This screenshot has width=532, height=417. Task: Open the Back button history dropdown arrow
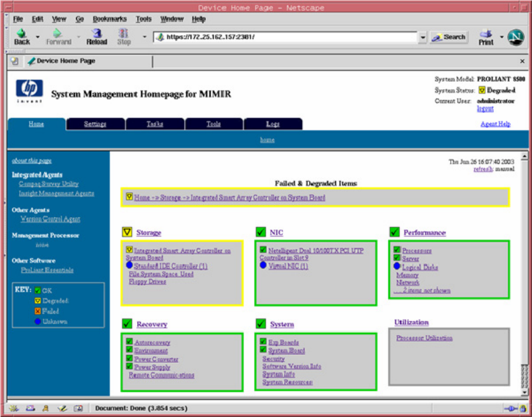38,37
